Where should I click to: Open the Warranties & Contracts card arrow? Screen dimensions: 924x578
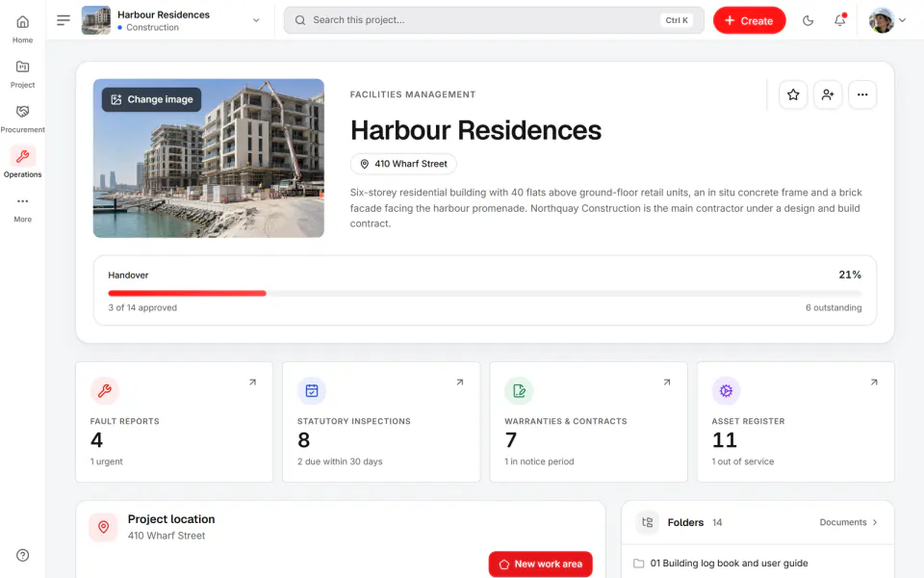667,382
